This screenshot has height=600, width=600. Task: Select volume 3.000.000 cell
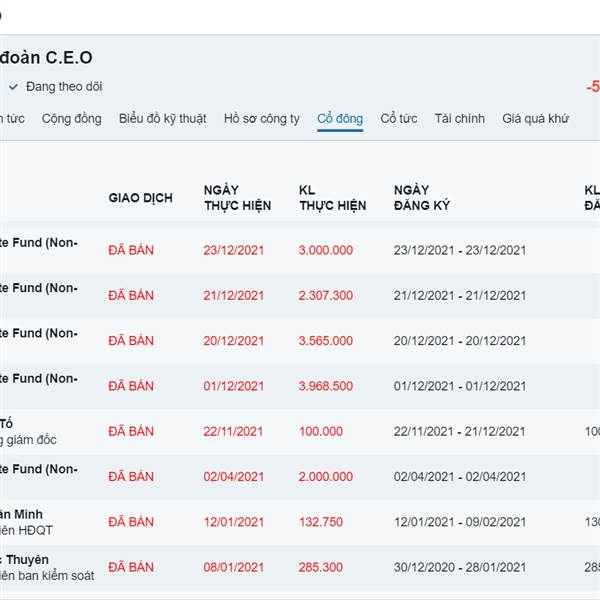[x=326, y=250]
